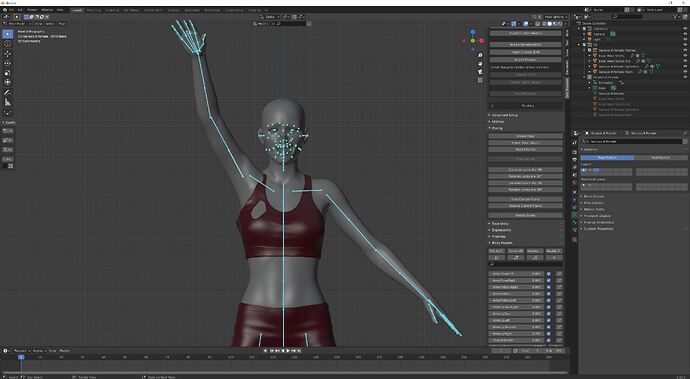
Task: Toggle checkbox of last visible Body Morphs row
Action: pyautogui.click(x=549, y=340)
